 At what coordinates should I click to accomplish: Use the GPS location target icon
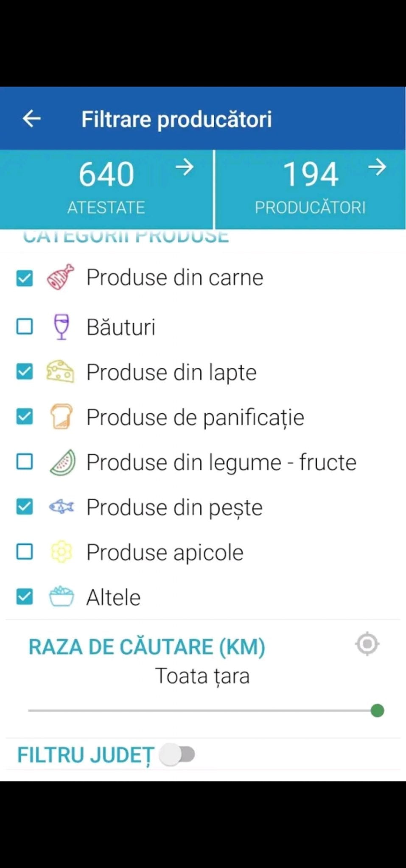367,644
